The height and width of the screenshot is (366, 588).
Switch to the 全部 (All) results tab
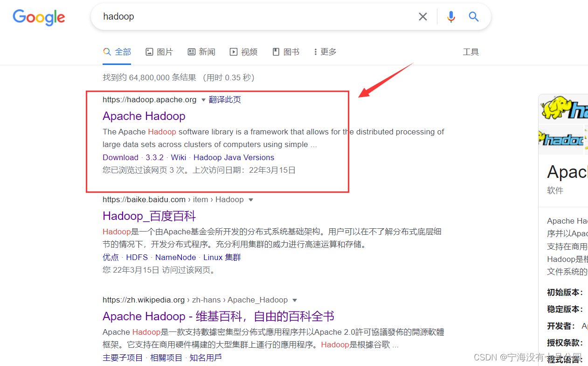[x=117, y=51]
